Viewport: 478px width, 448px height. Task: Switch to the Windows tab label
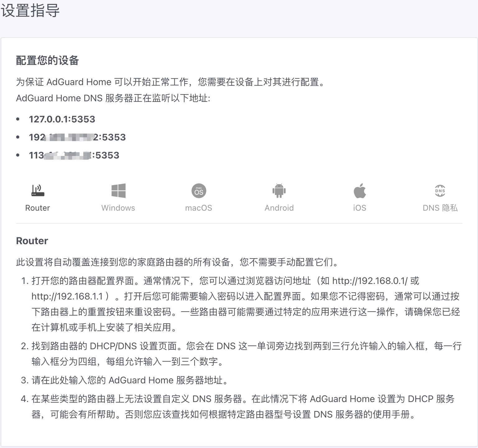click(x=118, y=208)
